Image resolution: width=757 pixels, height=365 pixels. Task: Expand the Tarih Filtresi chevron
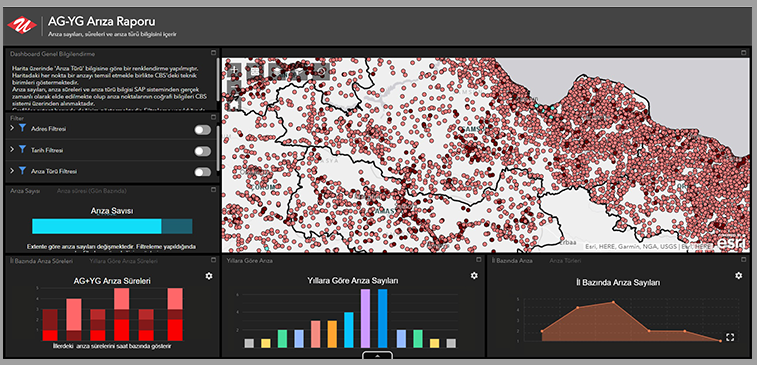coord(12,149)
